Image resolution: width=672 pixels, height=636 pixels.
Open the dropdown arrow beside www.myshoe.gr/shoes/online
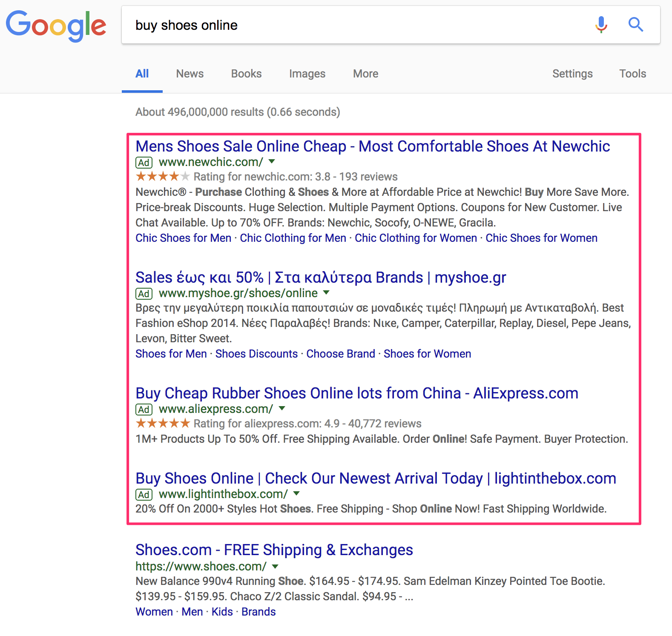click(327, 293)
